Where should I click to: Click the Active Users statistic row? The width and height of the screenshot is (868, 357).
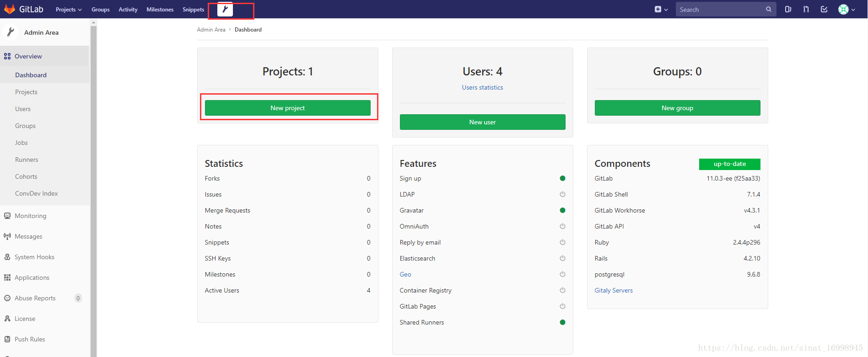pos(287,290)
